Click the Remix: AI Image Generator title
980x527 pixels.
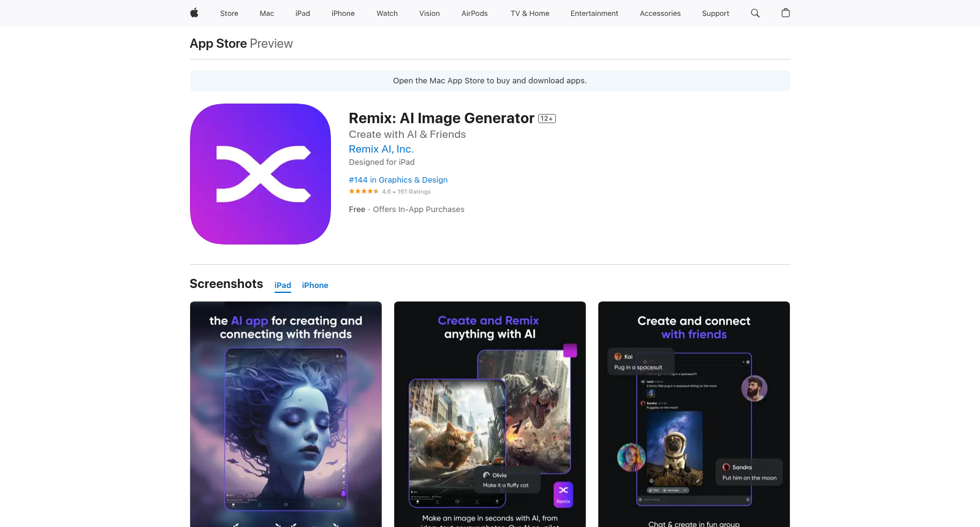pyautogui.click(x=441, y=118)
